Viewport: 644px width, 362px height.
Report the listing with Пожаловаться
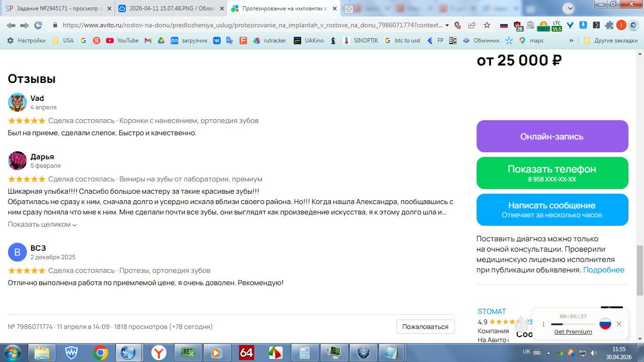coord(425,327)
